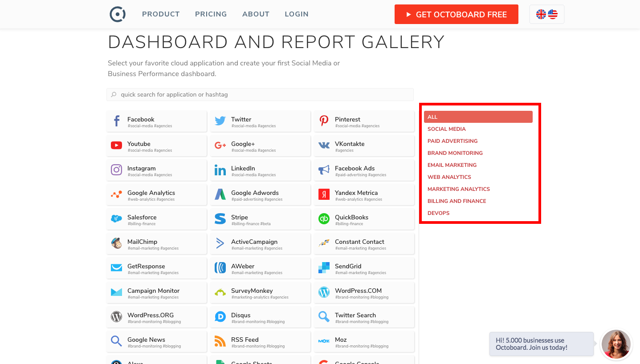Click the Yandex Metrica icon
640x364 pixels.
[x=324, y=194]
